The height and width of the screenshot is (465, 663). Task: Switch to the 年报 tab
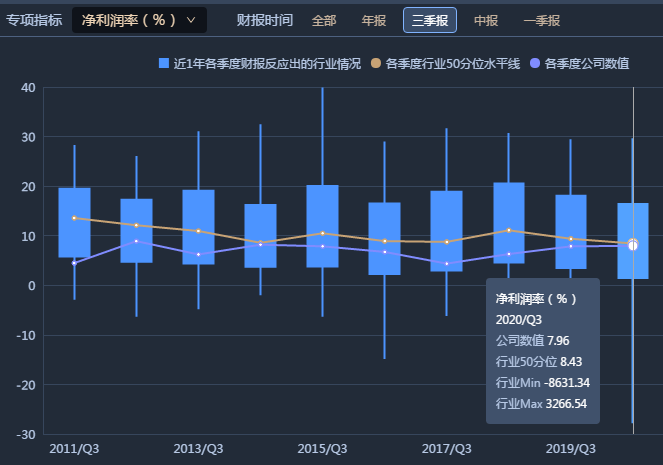point(373,20)
